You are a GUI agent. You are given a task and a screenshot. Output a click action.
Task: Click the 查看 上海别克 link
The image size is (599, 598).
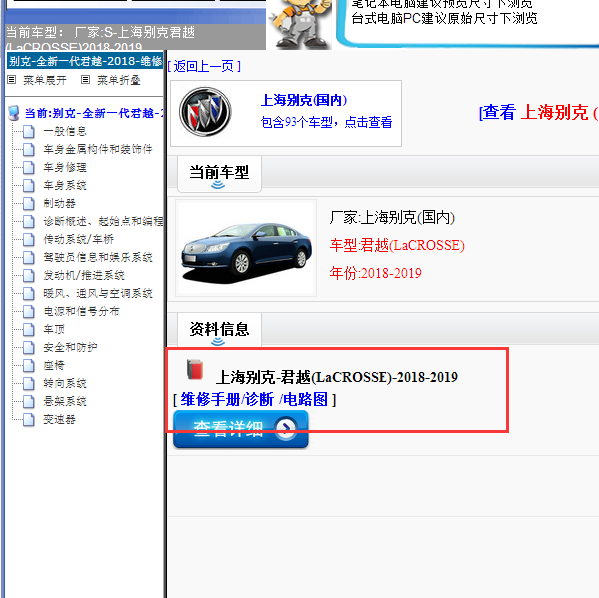point(539,113)
